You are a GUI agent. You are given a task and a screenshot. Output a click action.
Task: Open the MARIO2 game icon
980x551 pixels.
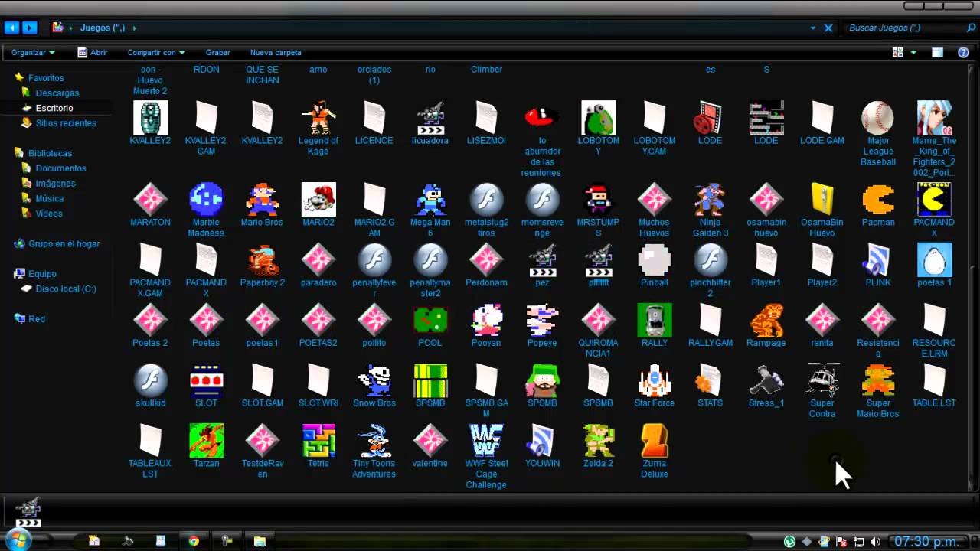click(318, 200)
